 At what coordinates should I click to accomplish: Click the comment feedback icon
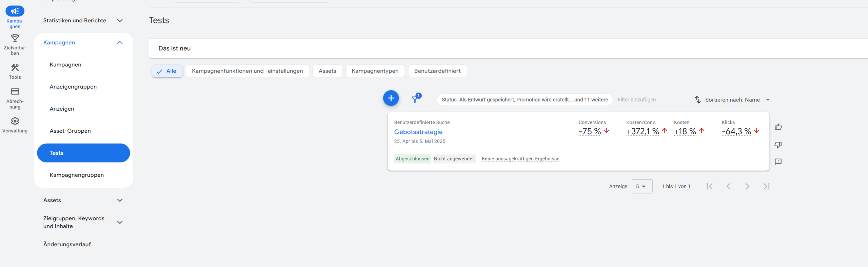[778, 161]
